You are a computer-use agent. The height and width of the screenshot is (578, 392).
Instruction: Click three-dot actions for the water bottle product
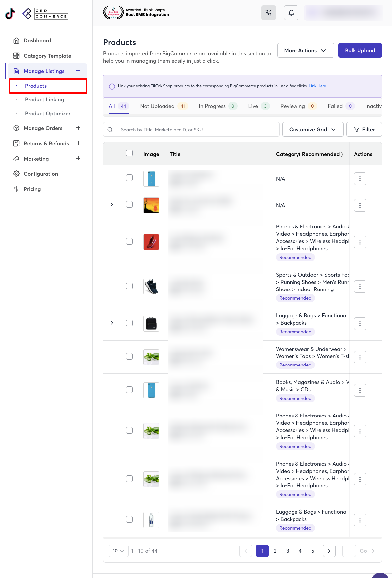(360, 520)
